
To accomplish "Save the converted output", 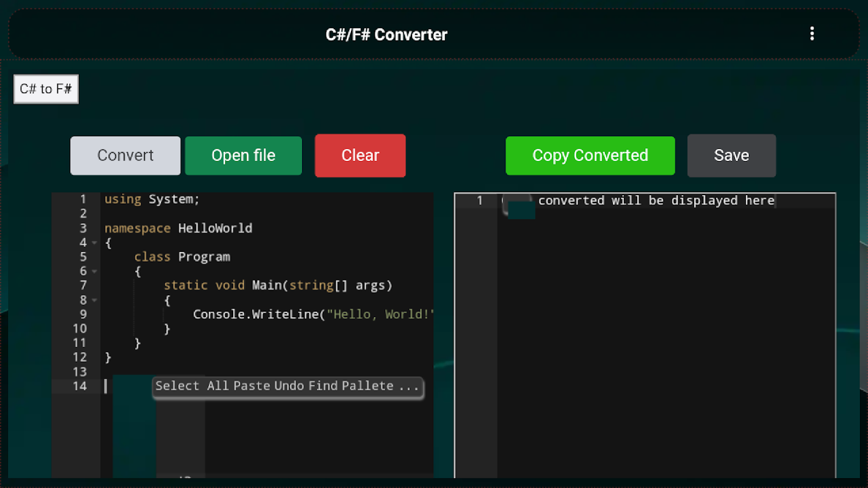I will tap(731, 156).
